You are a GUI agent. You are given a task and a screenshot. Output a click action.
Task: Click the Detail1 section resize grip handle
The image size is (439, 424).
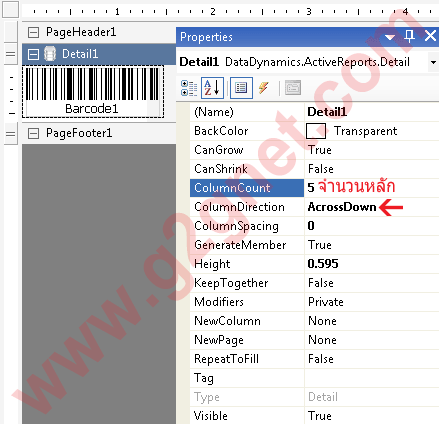pos(10,54)
